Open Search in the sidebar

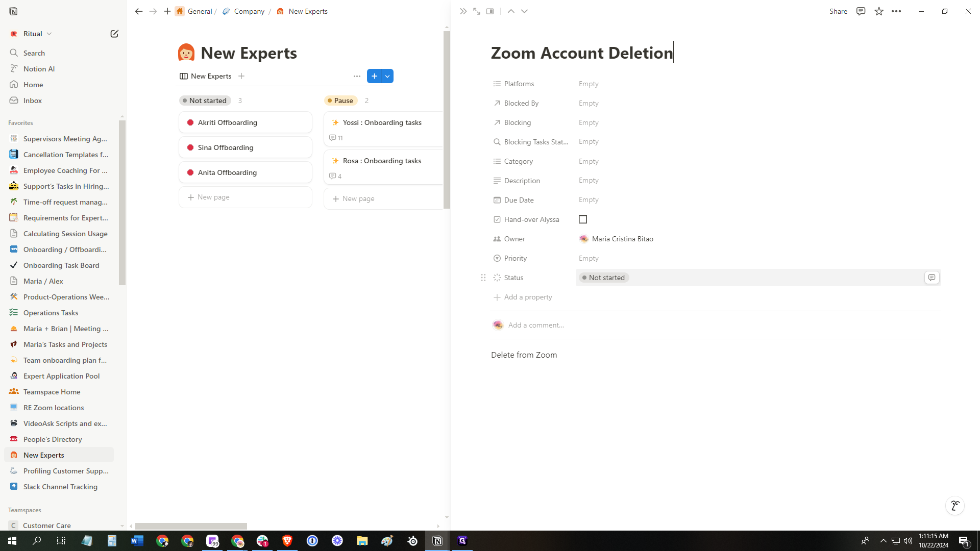[x=59, y=53]
